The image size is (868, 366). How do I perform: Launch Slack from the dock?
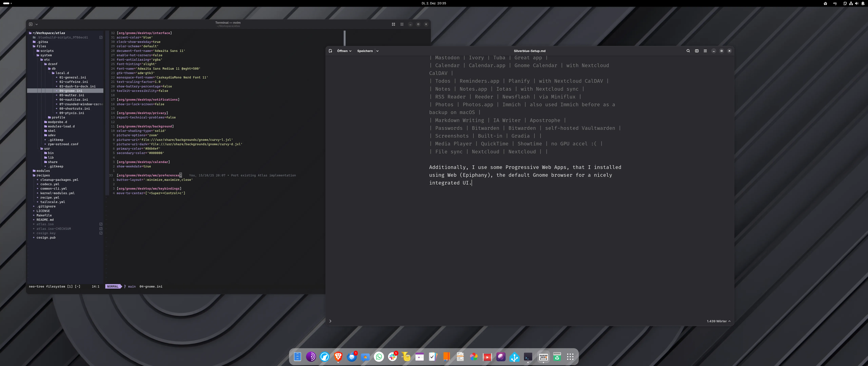click(393, 357)
